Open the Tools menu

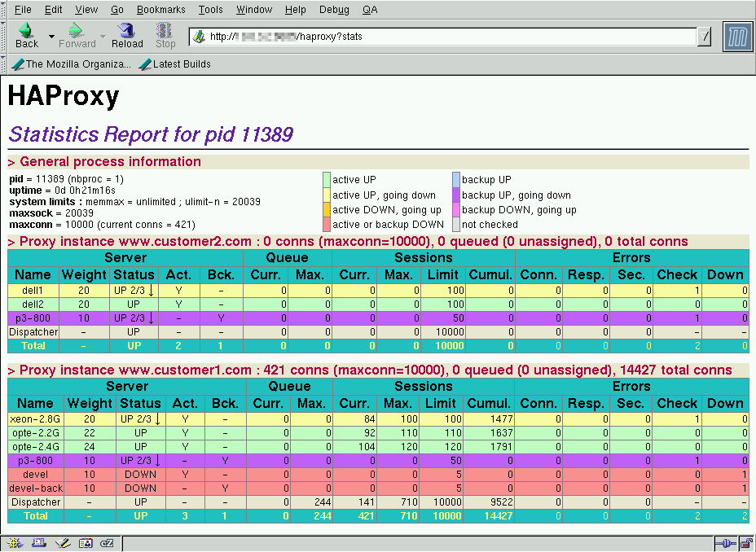tap(210, 10)
